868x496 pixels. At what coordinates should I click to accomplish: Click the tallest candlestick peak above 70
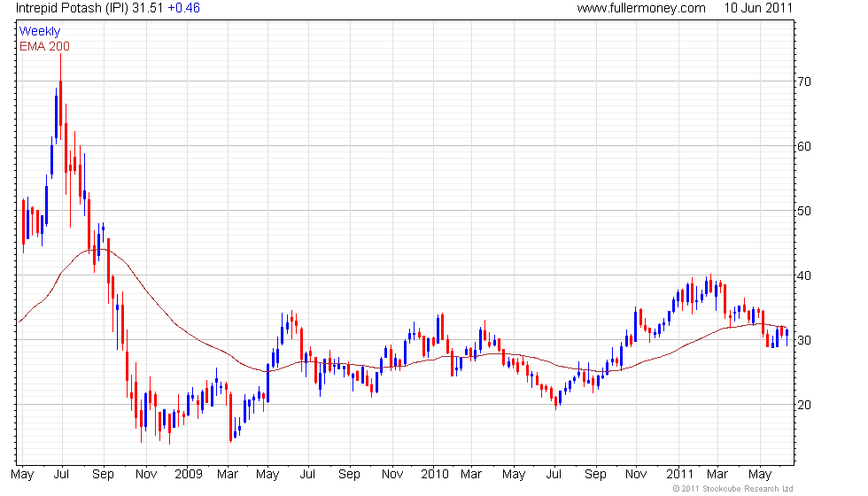pyautogui.click(x=61, y=98)
